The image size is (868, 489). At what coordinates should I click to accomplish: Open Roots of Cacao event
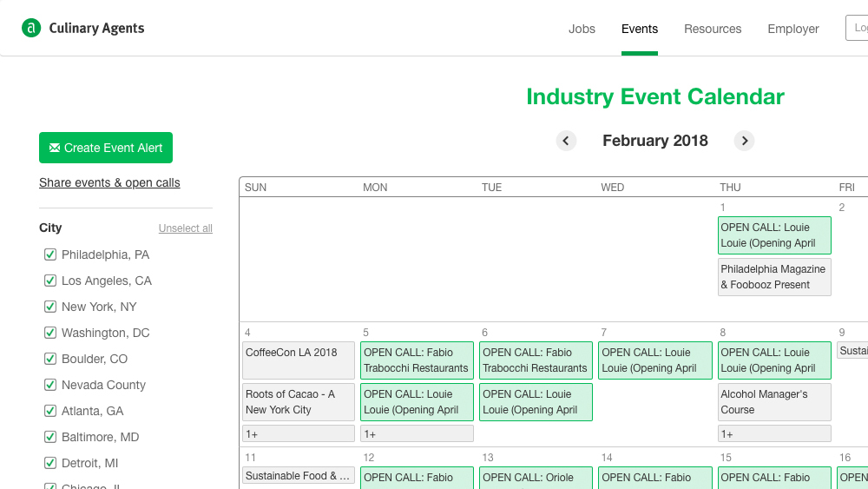[299, 402]
